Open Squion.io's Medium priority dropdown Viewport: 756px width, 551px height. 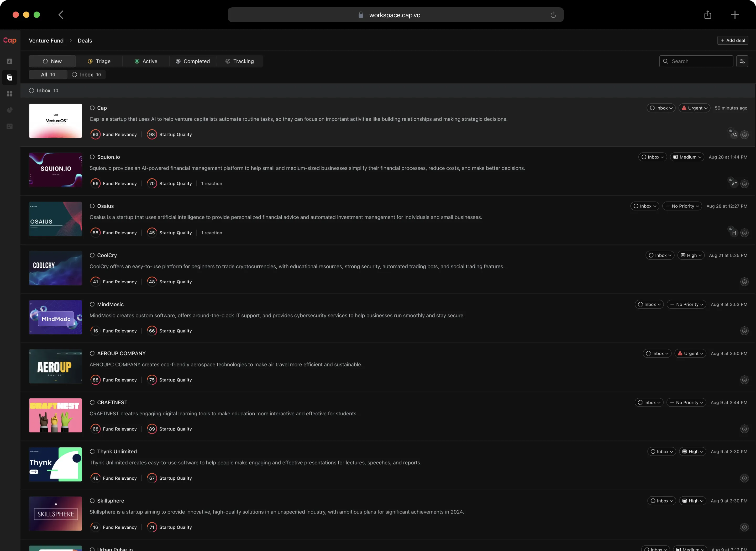coord(687,157)
